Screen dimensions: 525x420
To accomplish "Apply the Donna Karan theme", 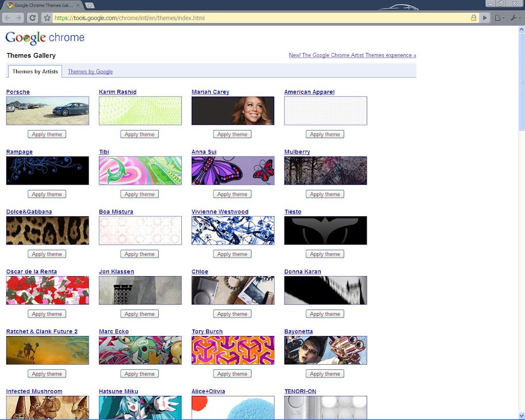I will click(325, 314).
